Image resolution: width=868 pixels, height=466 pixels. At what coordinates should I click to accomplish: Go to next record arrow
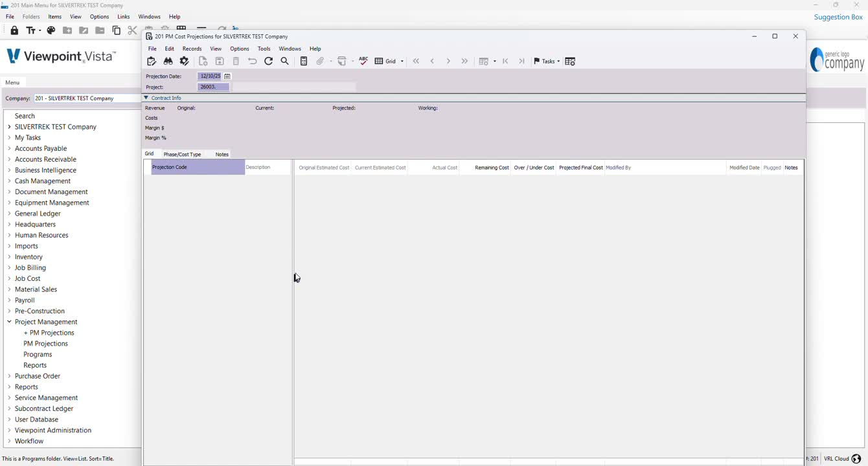pos(448,61)
